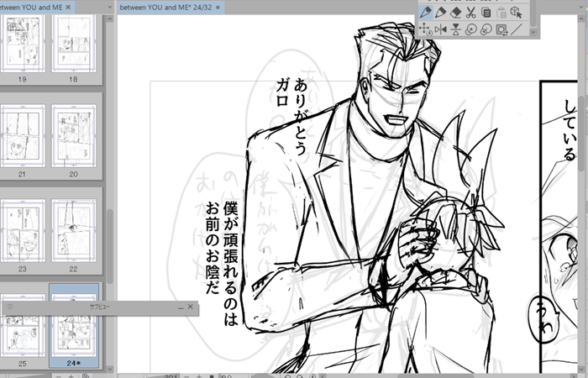The height and width of the screenshot is (378, 588).
Task: Close the サブビュー floating panel
Action: pyautogui.click(x=191, y=307)
